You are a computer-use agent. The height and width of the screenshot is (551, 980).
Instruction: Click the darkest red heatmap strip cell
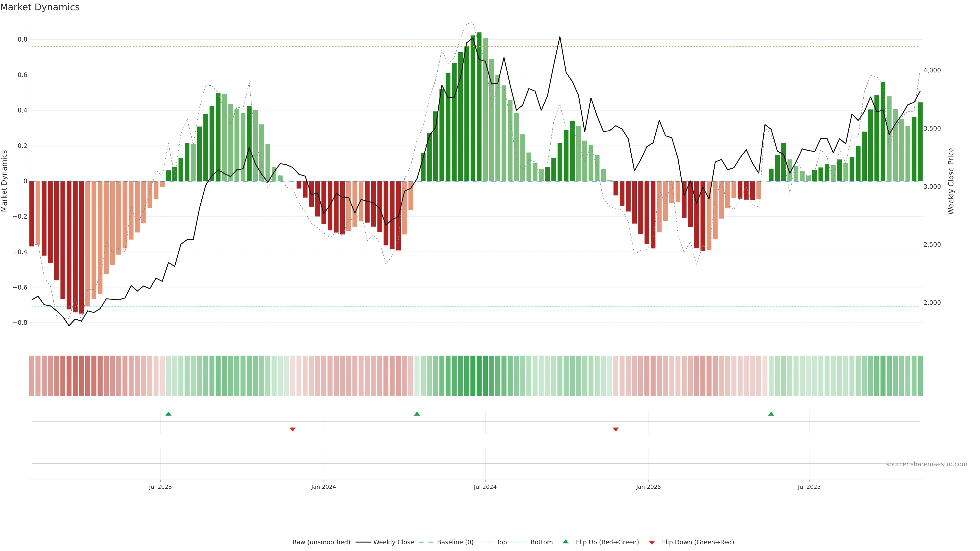(x=81, y=375)
